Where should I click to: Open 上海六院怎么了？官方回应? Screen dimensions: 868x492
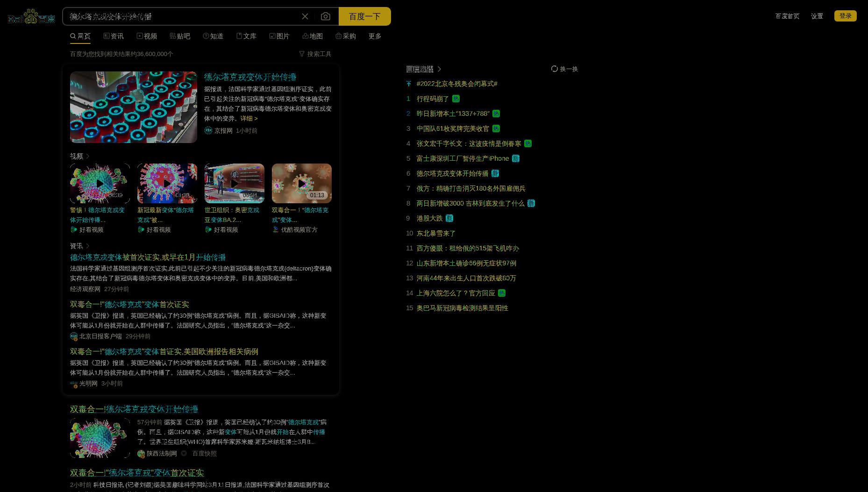pyautogui.click(x=456, y=293)
